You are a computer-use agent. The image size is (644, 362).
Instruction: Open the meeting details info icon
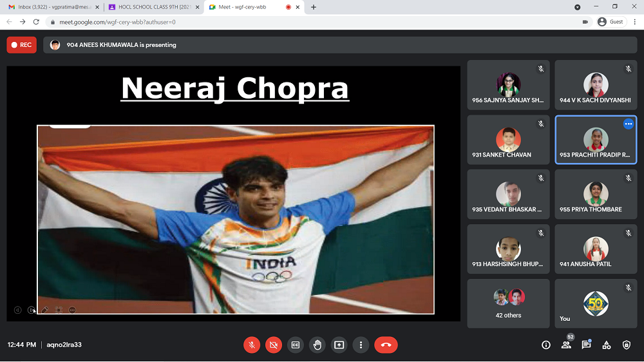point(546,345)
